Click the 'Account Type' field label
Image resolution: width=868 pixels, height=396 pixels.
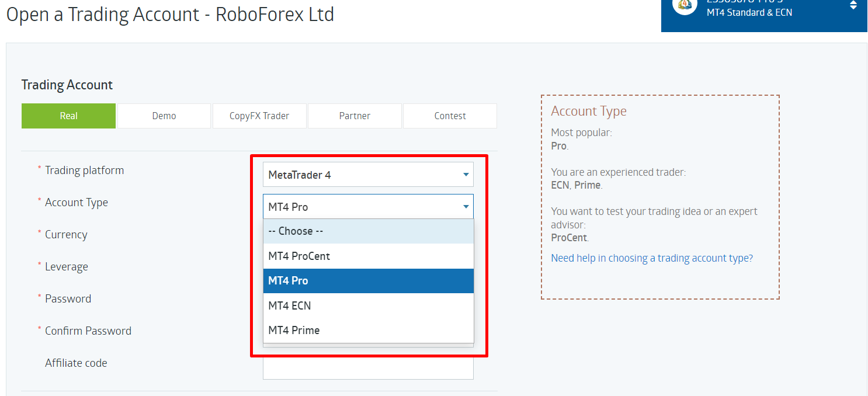click(x=77, y=203)
